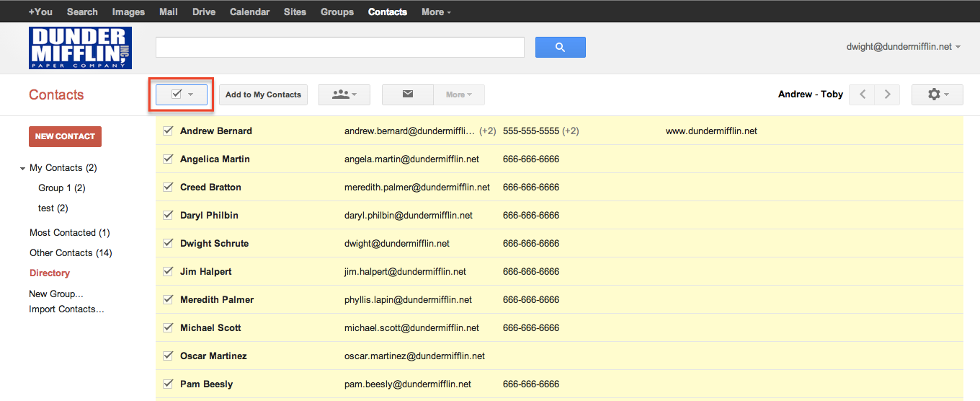This screenshot has height=401, width=980.
Task: Uncheck Angelica Martin's checkbox
Action: coord(168,159)
